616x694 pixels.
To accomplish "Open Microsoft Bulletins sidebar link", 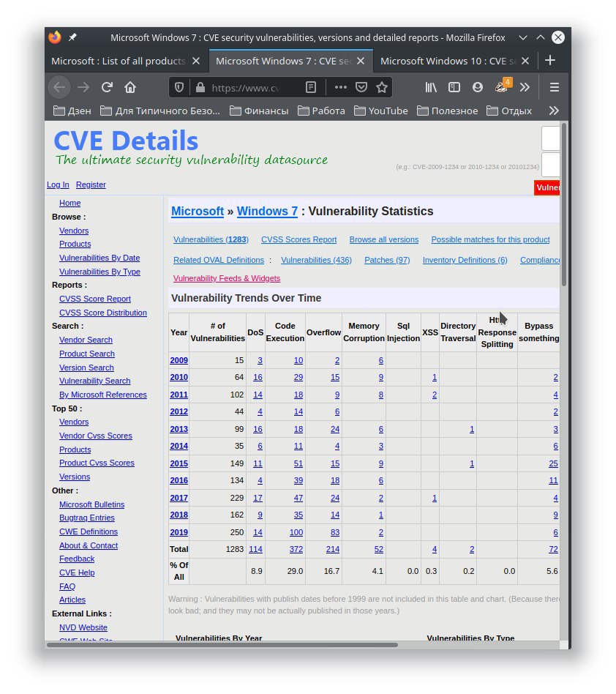I will tap(91, 504).
